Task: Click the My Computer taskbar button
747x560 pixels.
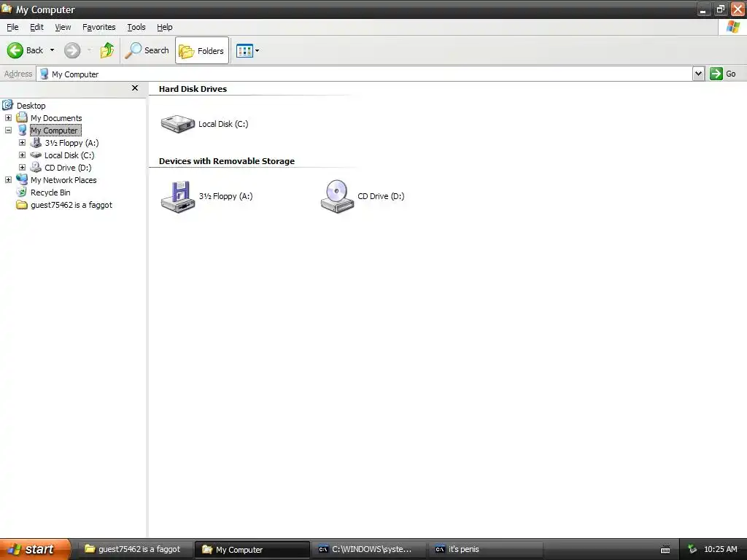Action: tap(252, 549)
